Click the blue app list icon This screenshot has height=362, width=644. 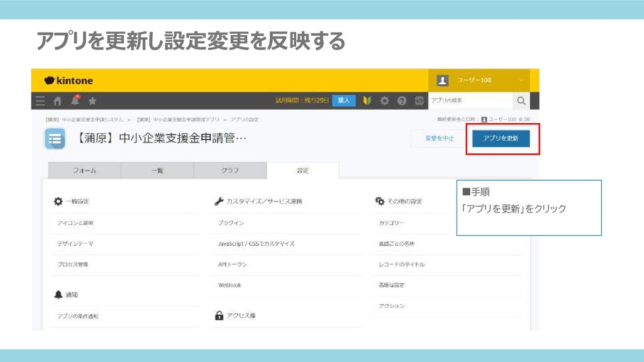point(55,139)
